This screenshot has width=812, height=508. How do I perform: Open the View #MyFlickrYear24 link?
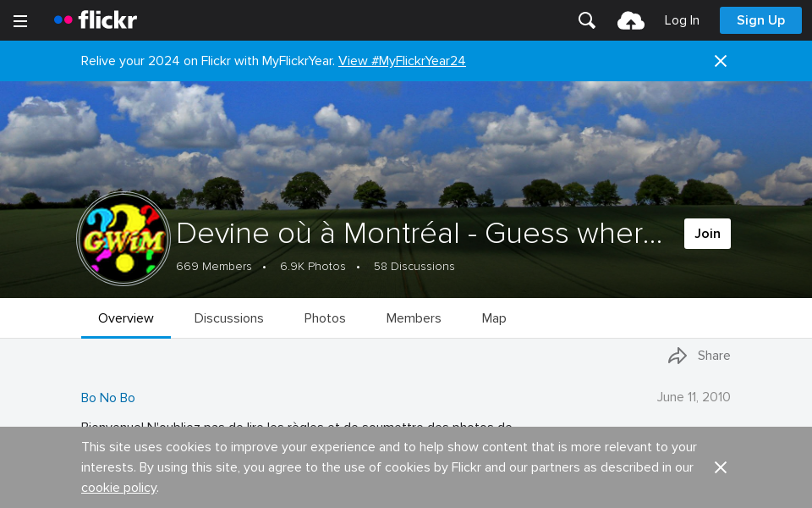click(x=402, y=61)
